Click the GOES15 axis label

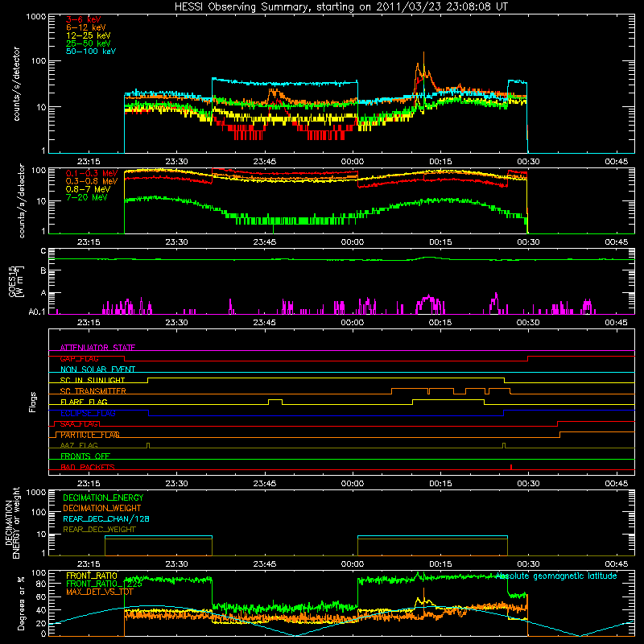coord(16,282)
